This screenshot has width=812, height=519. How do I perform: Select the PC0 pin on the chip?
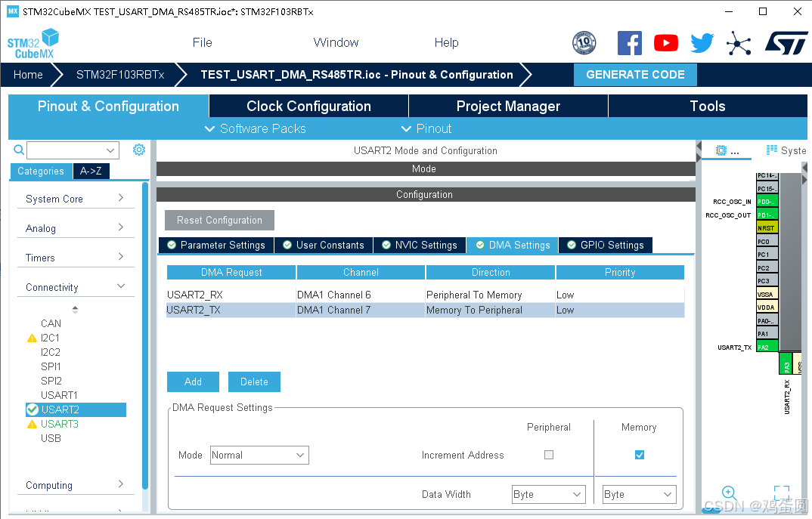pyautogui.click(x=767, y=241)
